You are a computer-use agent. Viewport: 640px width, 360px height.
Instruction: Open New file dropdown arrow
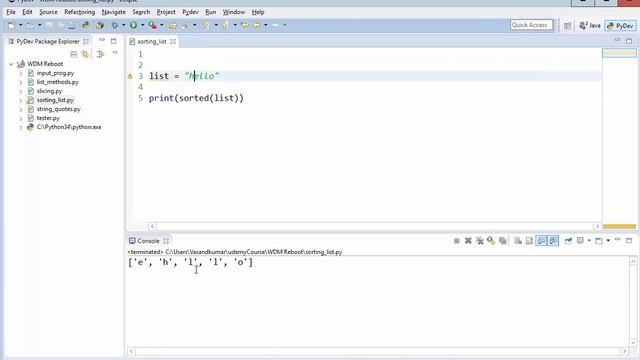(x=20, y=25)
